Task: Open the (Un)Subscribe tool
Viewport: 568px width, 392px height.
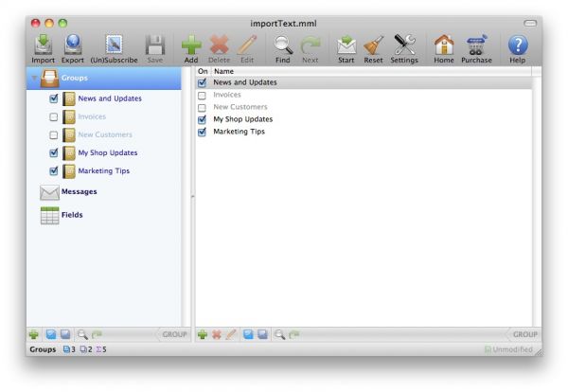Action: (x=114, y=45)
